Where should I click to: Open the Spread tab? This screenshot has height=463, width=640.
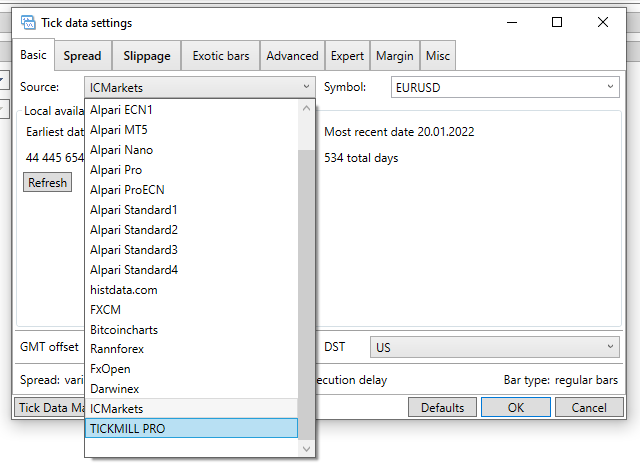coord(82,56)
